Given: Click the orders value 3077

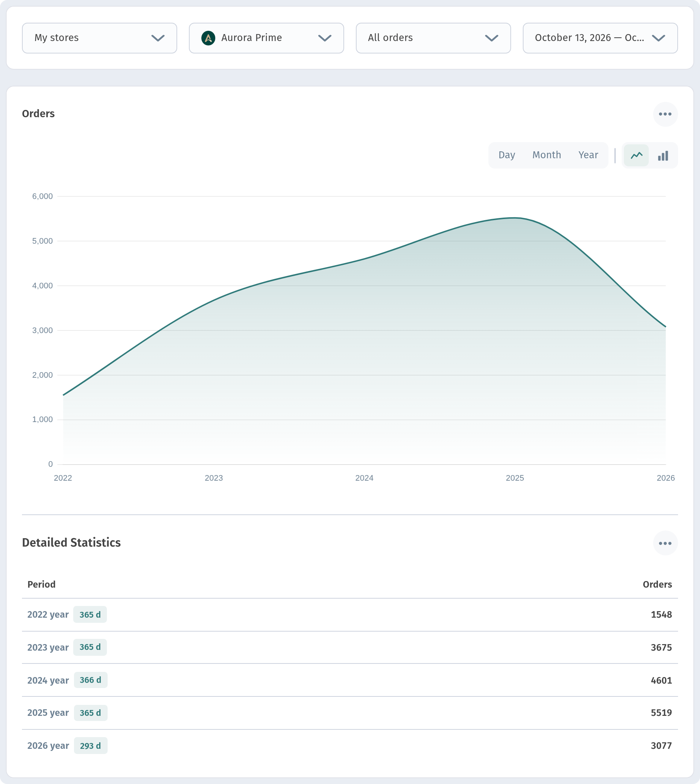Looking at the screenshot, I should (x=661, y=746).
